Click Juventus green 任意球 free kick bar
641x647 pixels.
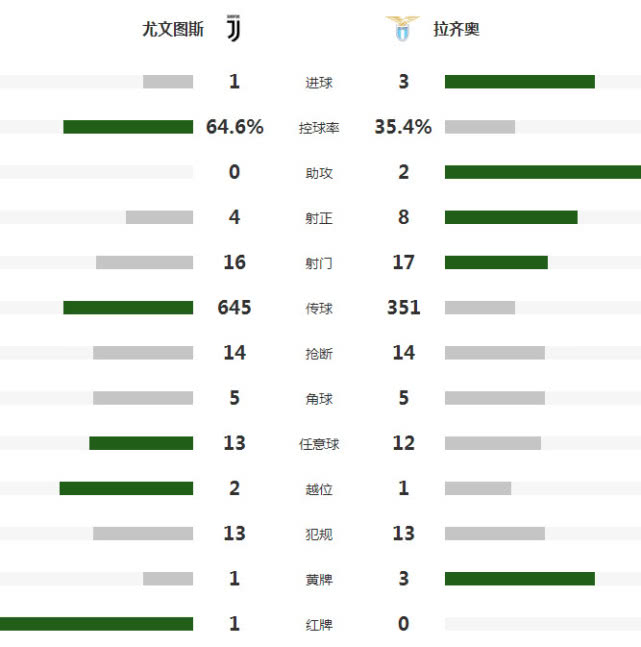[141, 443]
